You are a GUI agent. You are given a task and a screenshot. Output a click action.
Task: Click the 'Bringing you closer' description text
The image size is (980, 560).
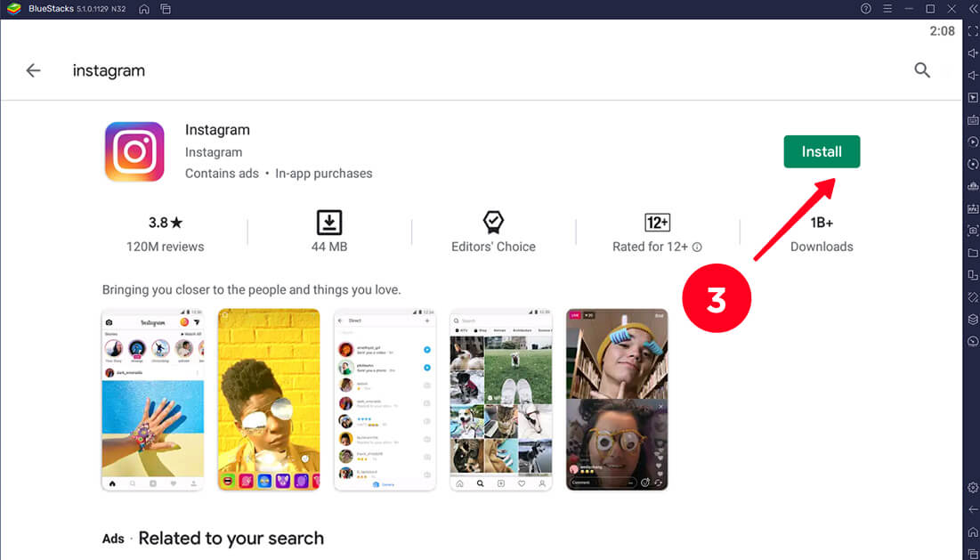click(x=251, y=290)
